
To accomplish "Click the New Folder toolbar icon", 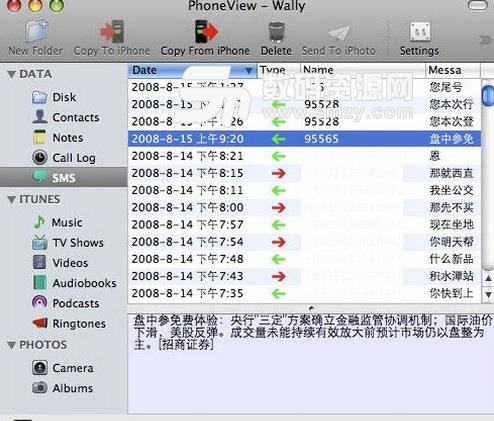I will click(x=37, y=32).
